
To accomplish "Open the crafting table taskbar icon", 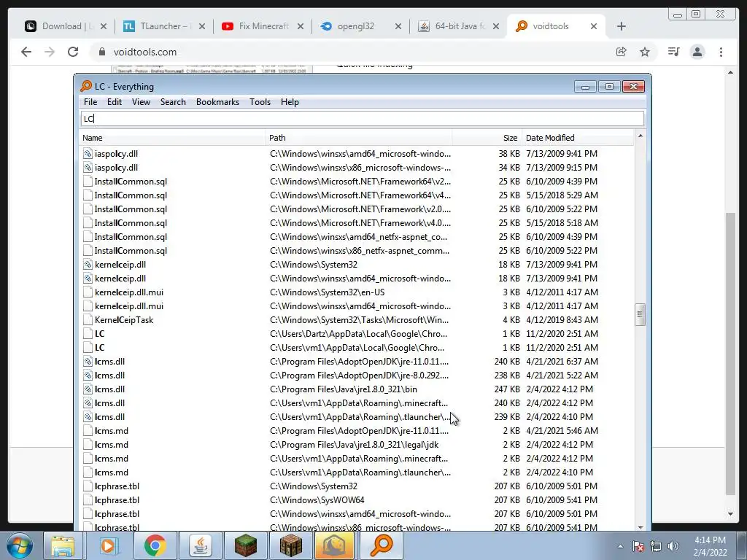I will [290, 545].
